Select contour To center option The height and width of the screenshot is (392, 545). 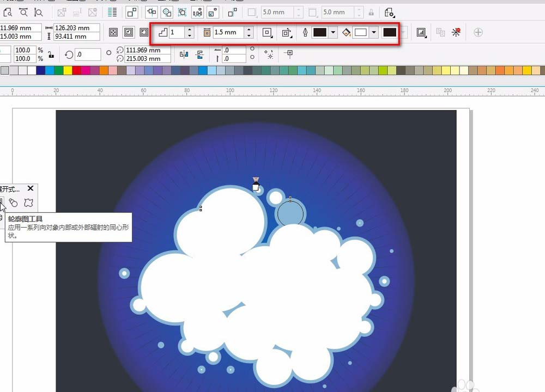113,32
